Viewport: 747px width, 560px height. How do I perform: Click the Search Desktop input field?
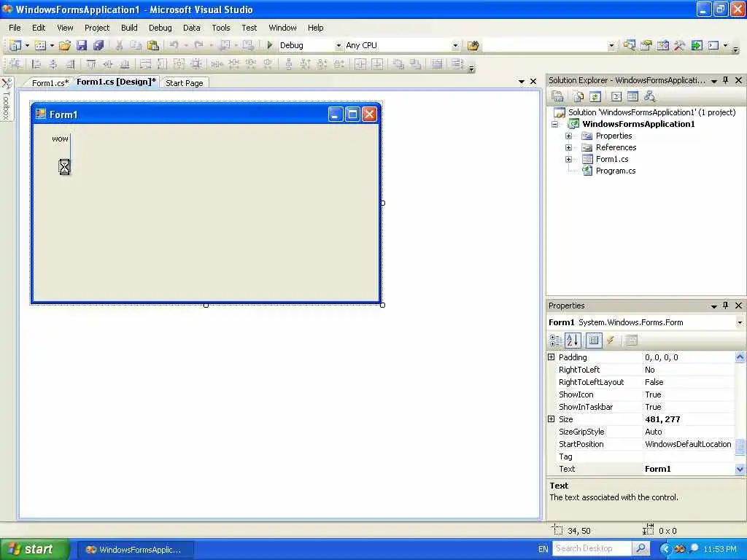[592, 548]
